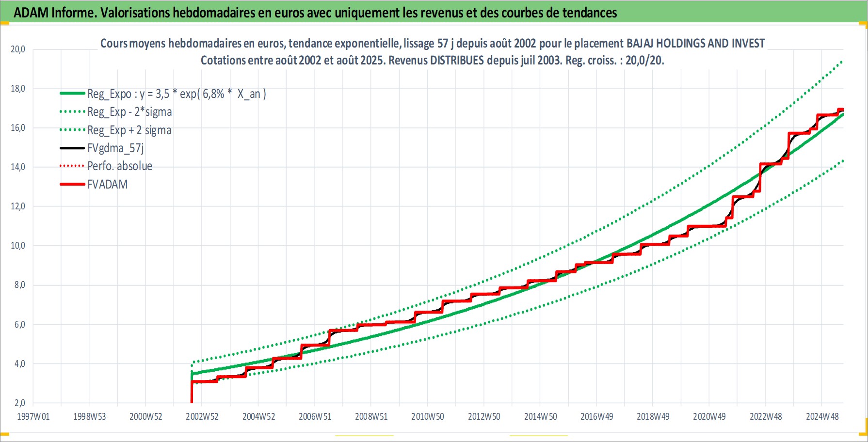The width and height of the screenshot is (868, 442).
Task: Click the subtitle 'Cotations entre août 2002'
Action: [433, 61]
